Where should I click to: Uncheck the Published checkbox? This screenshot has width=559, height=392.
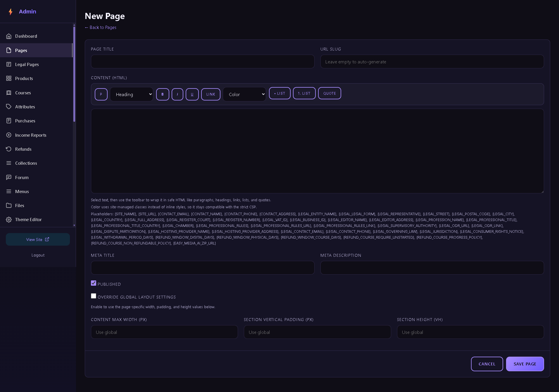click(94, 283)
